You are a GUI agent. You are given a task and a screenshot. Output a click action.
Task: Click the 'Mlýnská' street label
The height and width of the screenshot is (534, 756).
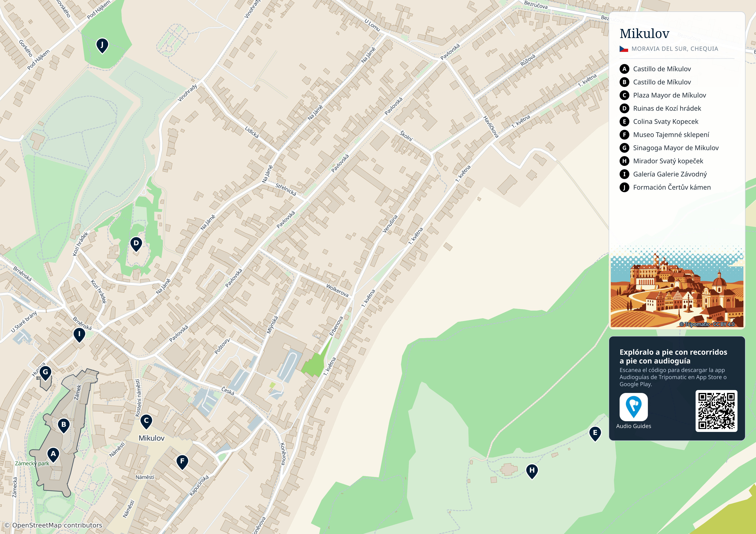(x=272, y=325)
